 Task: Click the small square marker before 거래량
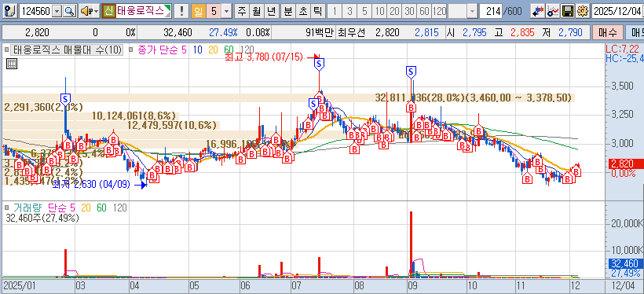click(6, 208)
